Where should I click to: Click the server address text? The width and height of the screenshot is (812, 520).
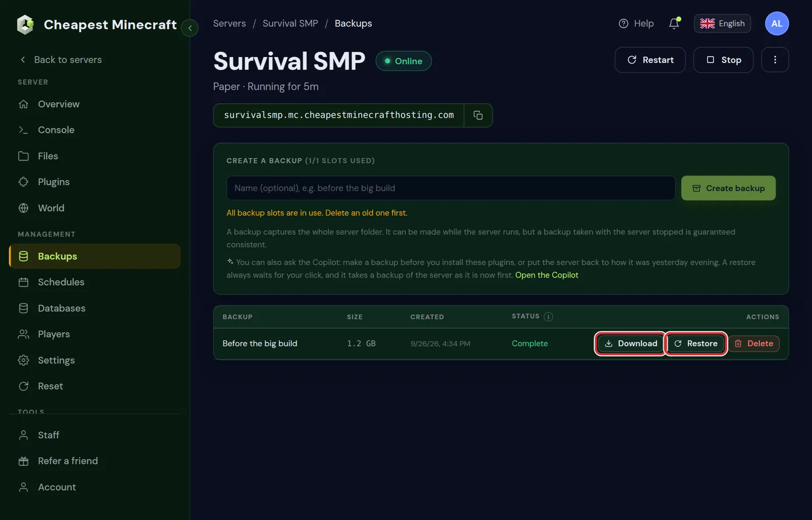click(339, 115)
